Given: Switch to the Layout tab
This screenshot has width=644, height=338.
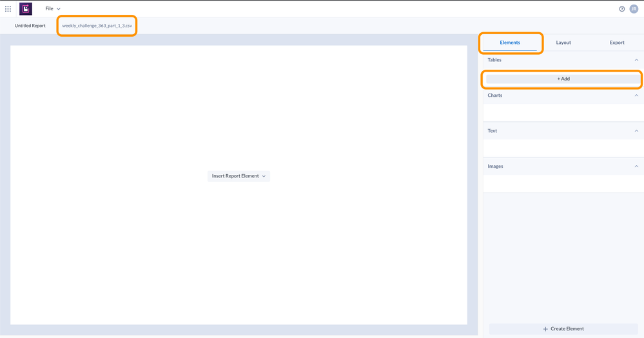Looking at the screenshot, I should (563, 43).
